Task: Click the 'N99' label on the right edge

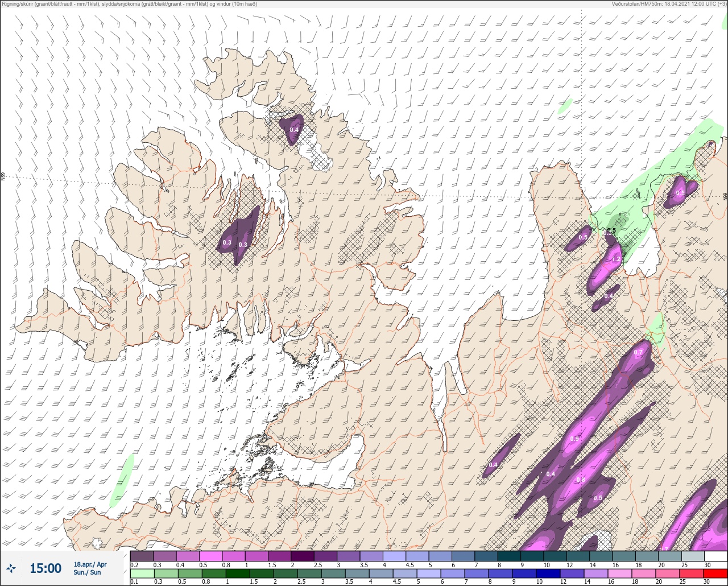Action: coord(725,196)
